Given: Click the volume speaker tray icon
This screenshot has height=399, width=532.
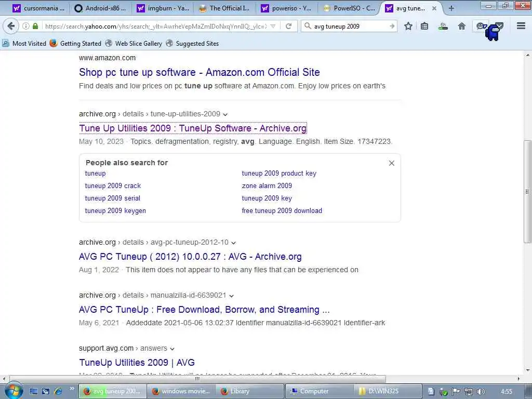Looking at the screenshot, I should (481, 392).
